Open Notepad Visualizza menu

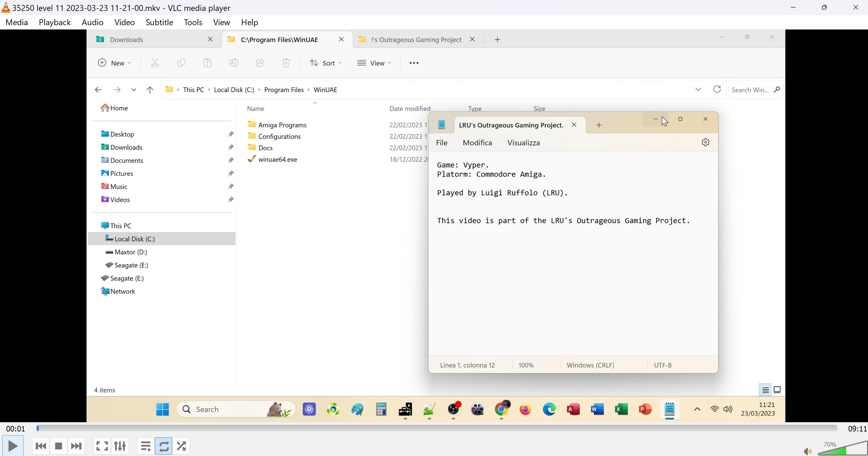click(x=524, y=143)
